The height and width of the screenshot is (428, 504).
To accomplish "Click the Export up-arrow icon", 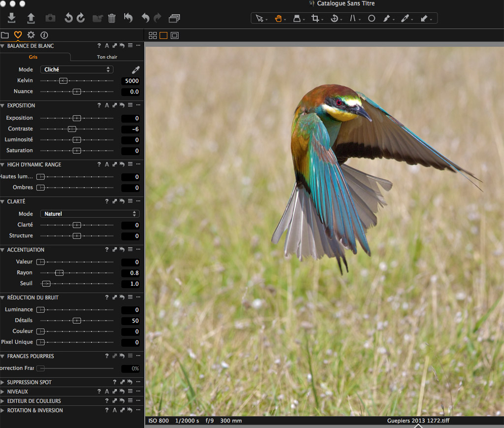I will coord(31,18).
